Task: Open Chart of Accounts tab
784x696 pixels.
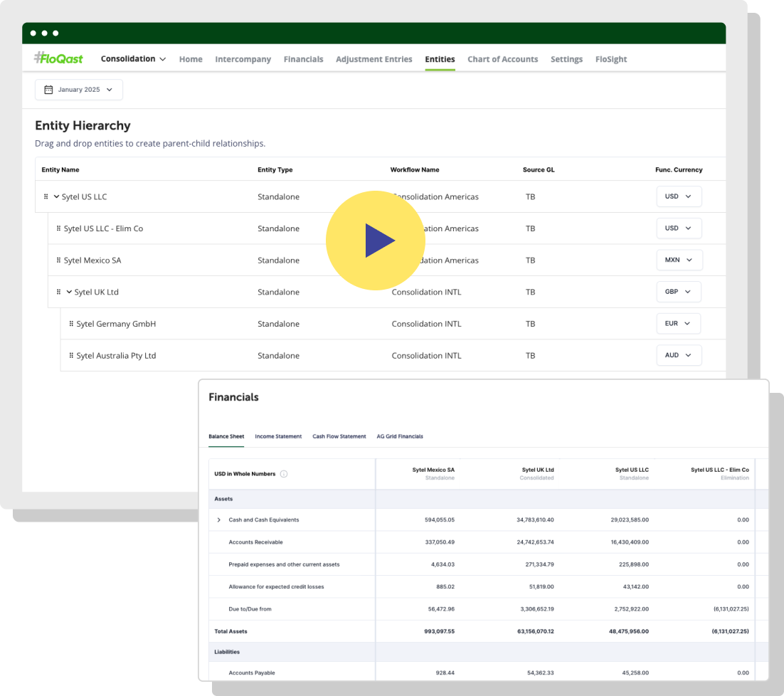Action: point(502,59)
